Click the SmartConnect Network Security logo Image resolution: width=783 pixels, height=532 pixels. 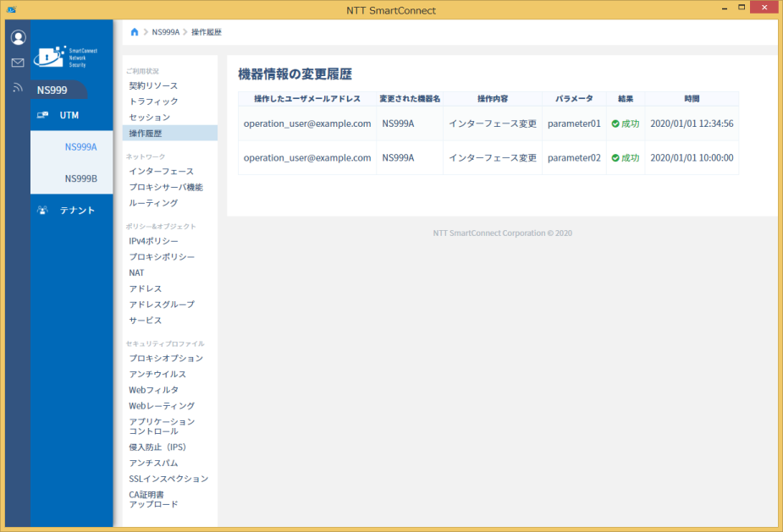pos(65,57)
